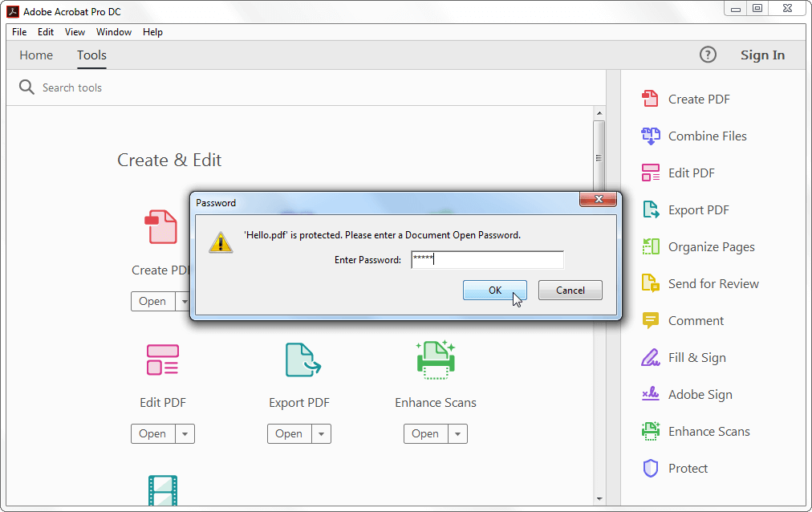
Task: Select the Comment tool icon in sidebar
Action: 651,320
